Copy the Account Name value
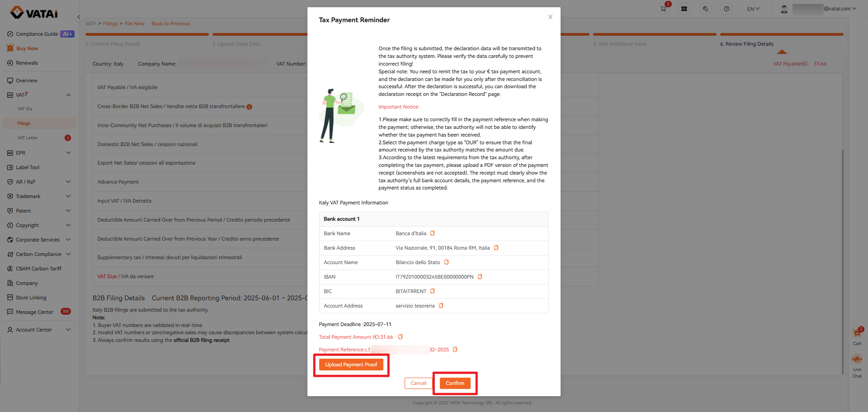Viewport: 868px width, 412px height. click(x=446, y=262)
